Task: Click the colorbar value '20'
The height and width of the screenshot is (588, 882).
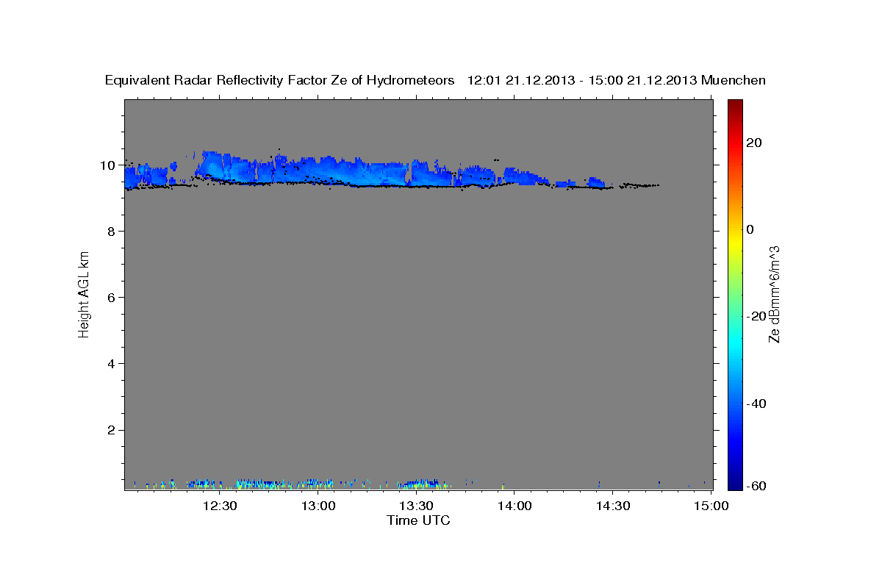Action: [x=755, y=143]
